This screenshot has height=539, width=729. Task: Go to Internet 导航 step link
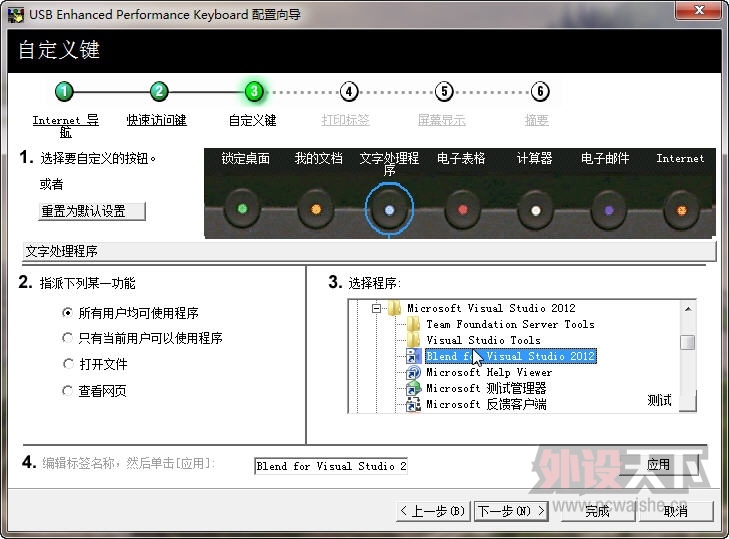click(x=66, y=126)
